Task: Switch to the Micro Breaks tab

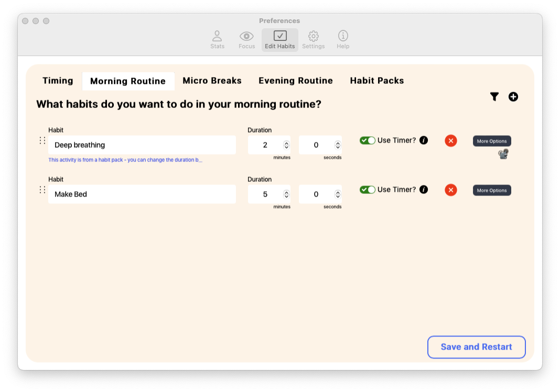Action: click(x=212, y=81)
